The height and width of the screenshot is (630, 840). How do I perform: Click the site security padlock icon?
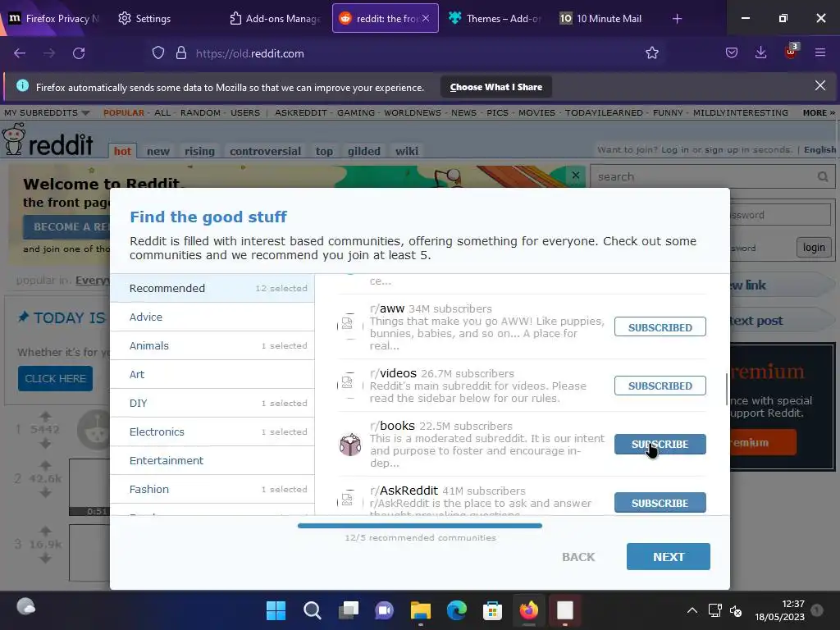click(181, 53)
